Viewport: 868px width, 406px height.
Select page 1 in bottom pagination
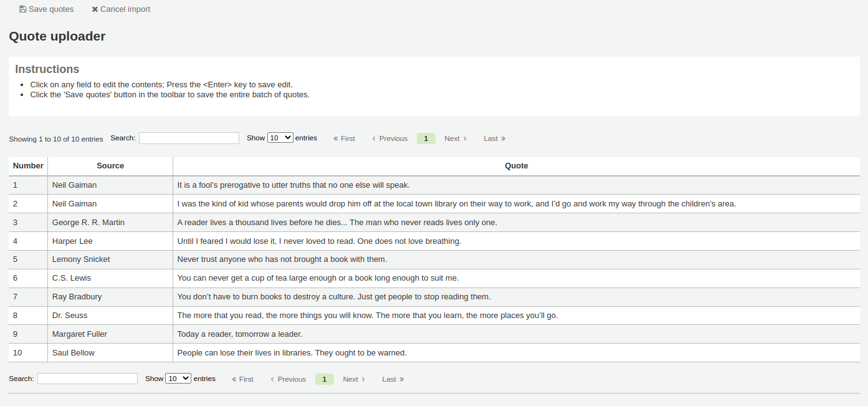(x=324, y=379)
